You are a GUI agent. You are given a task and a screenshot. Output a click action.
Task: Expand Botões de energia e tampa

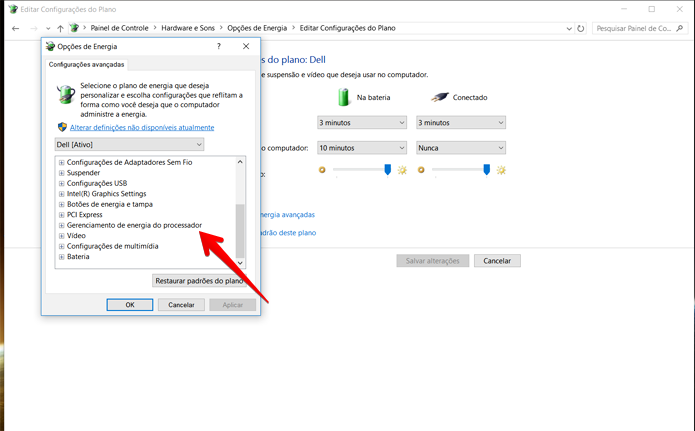[x=62, y=204]
